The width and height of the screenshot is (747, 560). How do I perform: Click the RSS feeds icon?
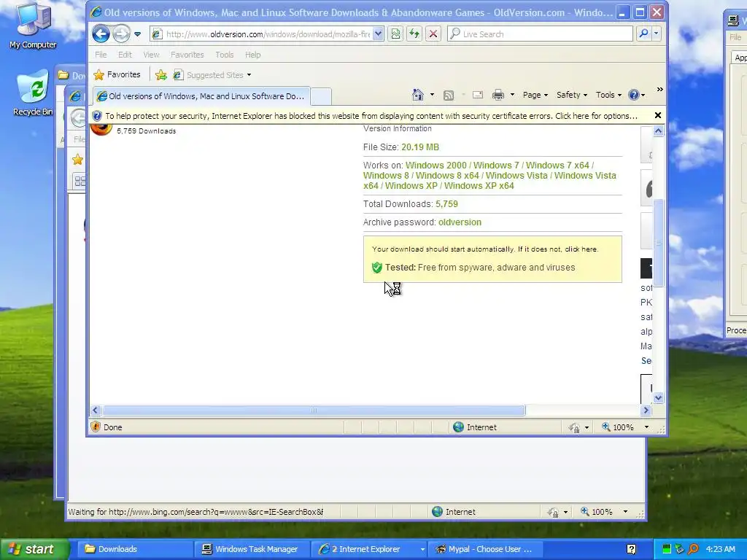pyautogui.click(x=449, y=96)
